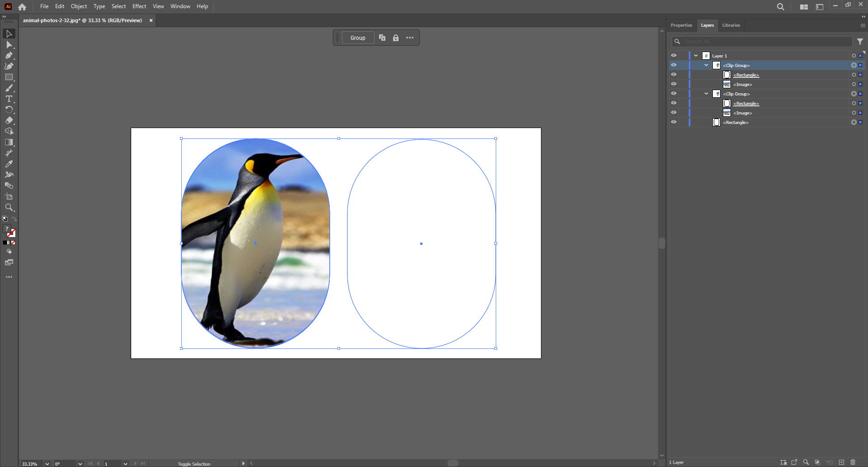Choose the Type tool

coord(9,99)
